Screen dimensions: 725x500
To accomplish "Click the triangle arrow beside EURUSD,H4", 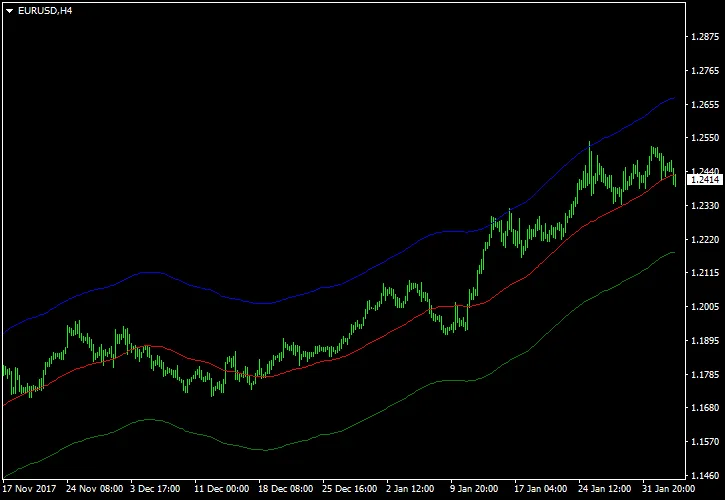I will coord(9,11).
